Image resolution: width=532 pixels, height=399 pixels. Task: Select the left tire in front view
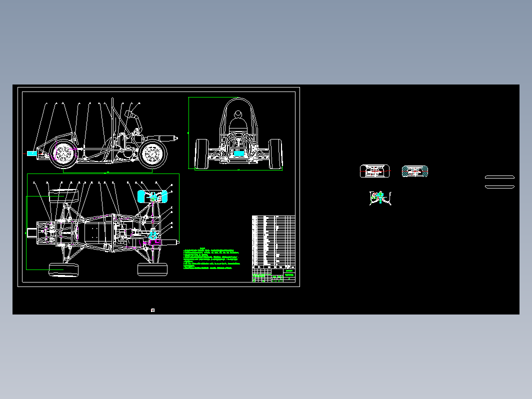click(202, 154)
